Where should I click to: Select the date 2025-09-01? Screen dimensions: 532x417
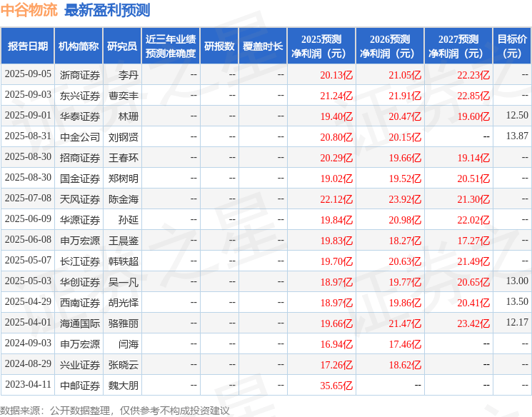pyautogui.click(x=28, y=116)
